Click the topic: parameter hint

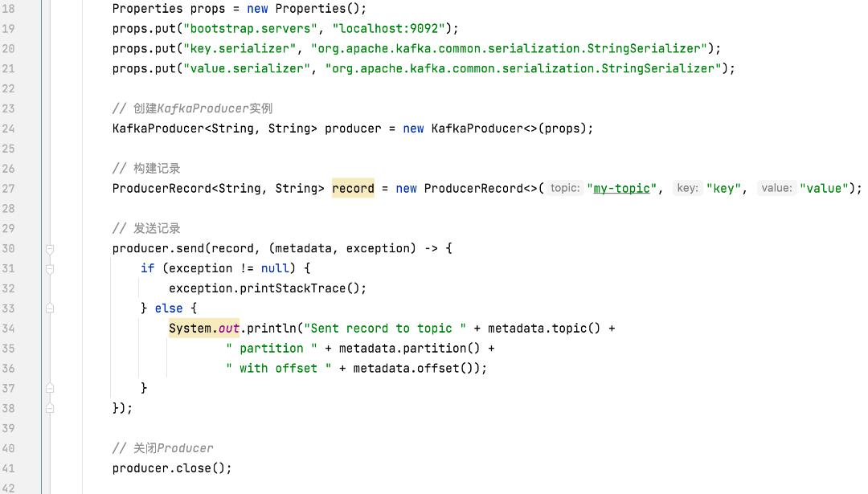pyautogui.click(x=564, y=188)
